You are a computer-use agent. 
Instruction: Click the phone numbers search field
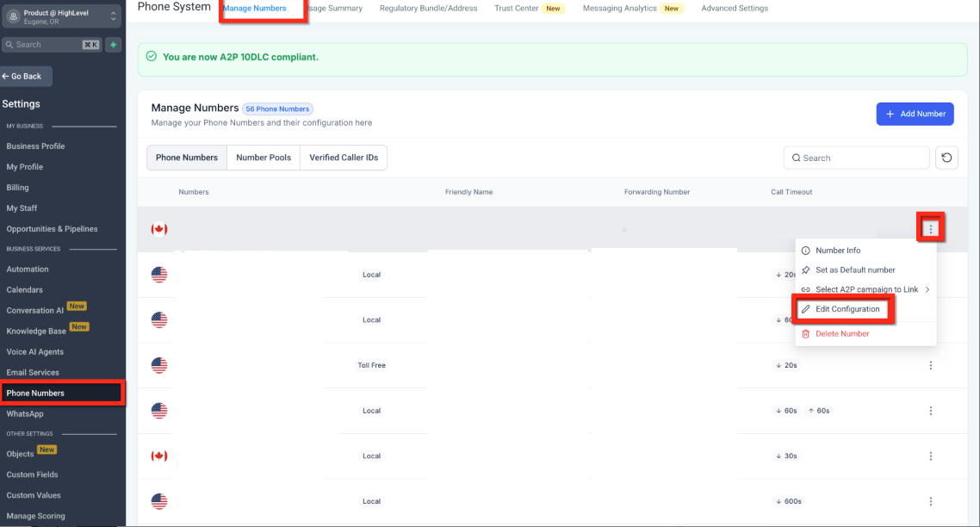coord(856,158)
